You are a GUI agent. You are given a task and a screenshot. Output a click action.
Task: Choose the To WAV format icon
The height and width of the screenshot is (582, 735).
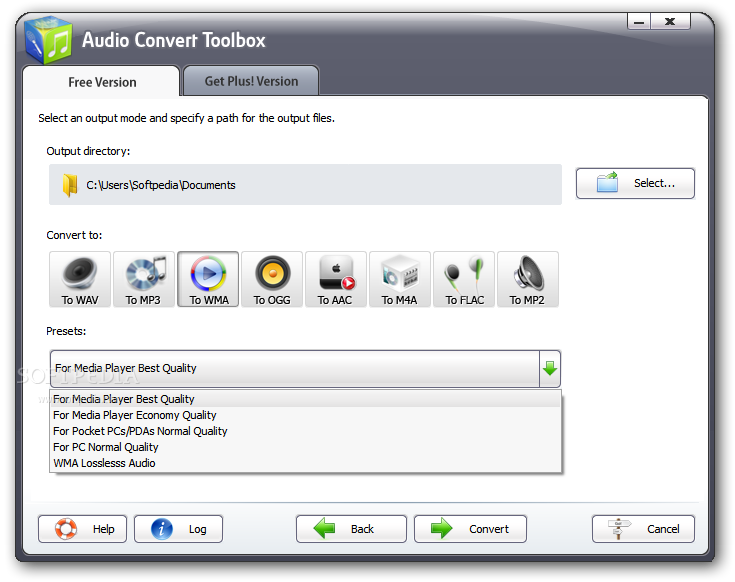[x=80, y=279]
